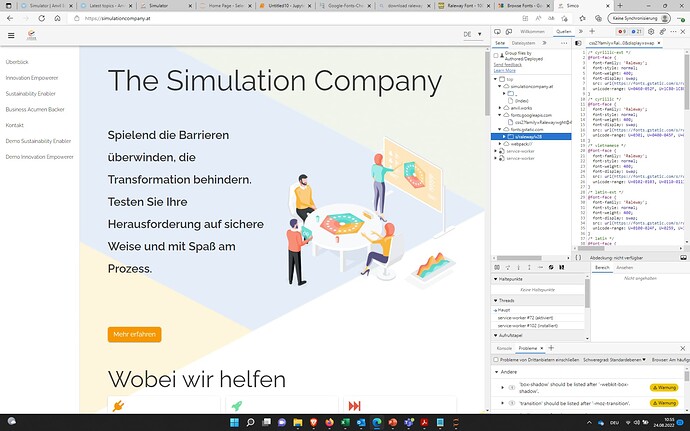Add a new DevTools tool tab with plus
The width and height of the screenshot is (690, 431).
tap(592, 31)
